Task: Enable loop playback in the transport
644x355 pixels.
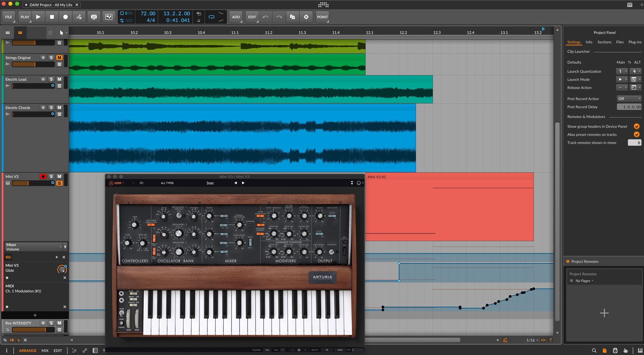Action: 211,17
